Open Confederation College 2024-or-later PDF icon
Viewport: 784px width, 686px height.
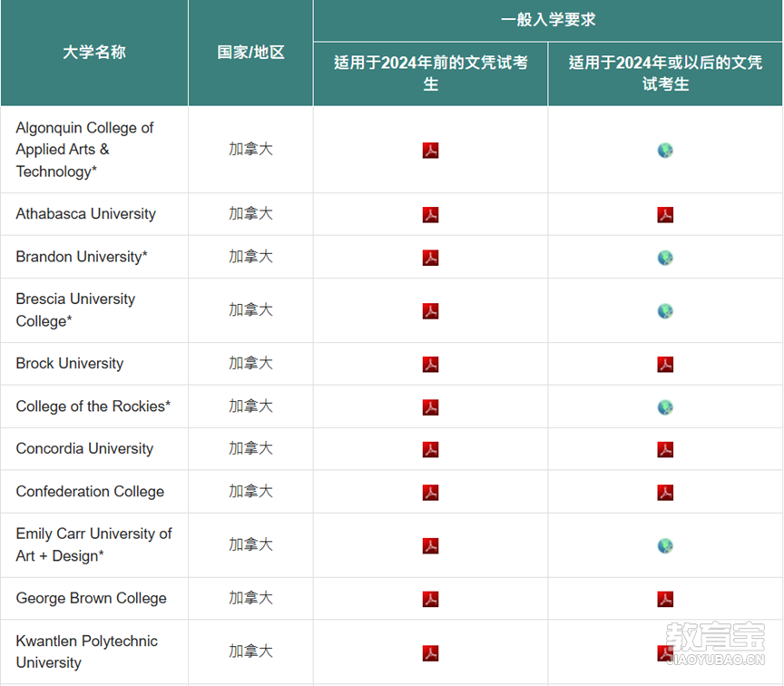665,493
